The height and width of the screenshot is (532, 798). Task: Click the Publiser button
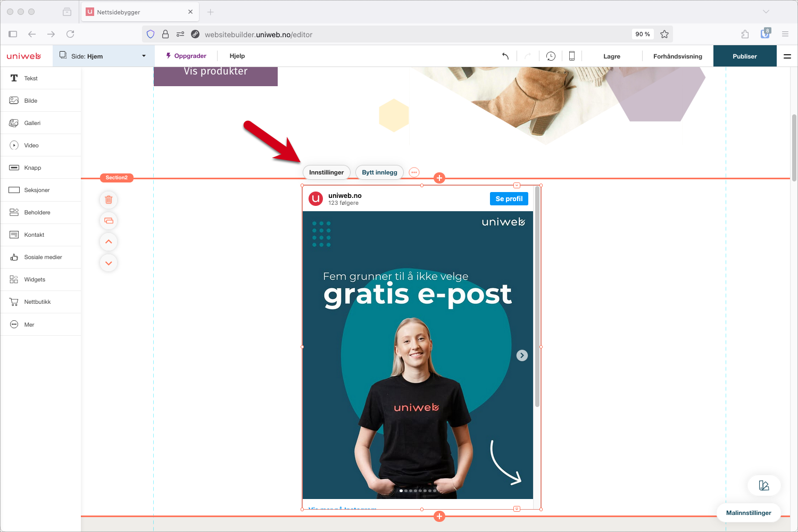pyautogui.click(x=745, y=56)
